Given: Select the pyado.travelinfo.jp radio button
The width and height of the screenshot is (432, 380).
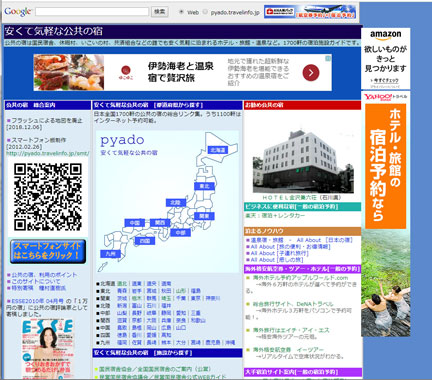Looking at the screenshot, I should pos(205,12).
